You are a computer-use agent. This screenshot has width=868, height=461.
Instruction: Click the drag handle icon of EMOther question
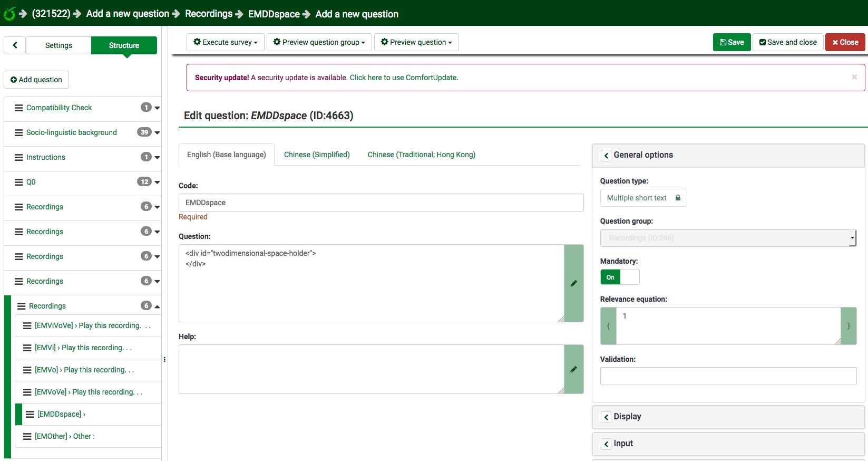pyautogui.click(x=27, y=436)
